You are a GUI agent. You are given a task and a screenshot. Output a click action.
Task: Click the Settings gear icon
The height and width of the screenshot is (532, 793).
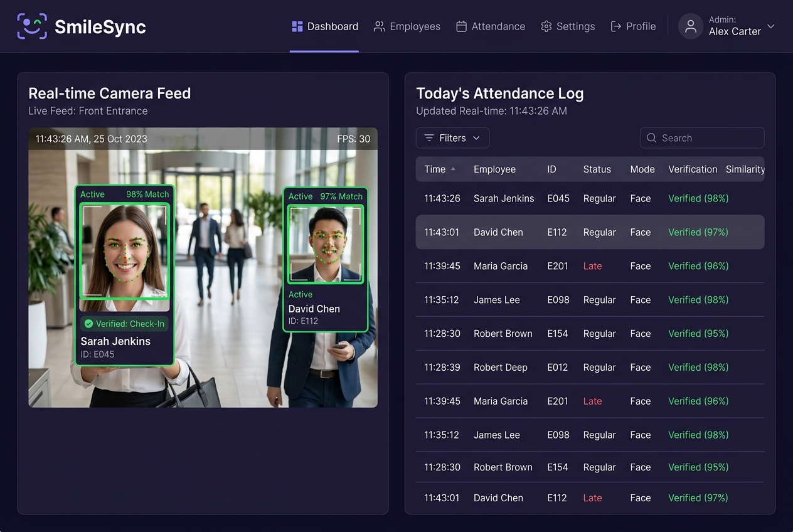pos(546,26)
